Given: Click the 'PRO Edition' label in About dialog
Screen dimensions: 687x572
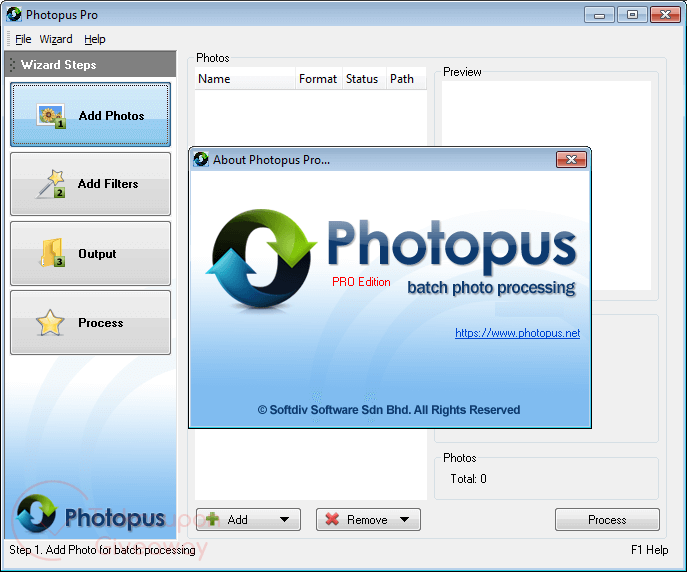Looking at the screenshot, I should click(x=361, y=282).
